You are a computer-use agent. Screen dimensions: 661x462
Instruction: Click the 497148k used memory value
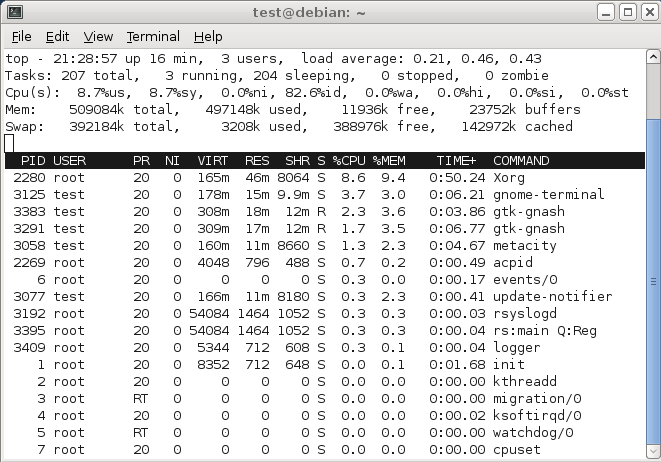[256, 110]
